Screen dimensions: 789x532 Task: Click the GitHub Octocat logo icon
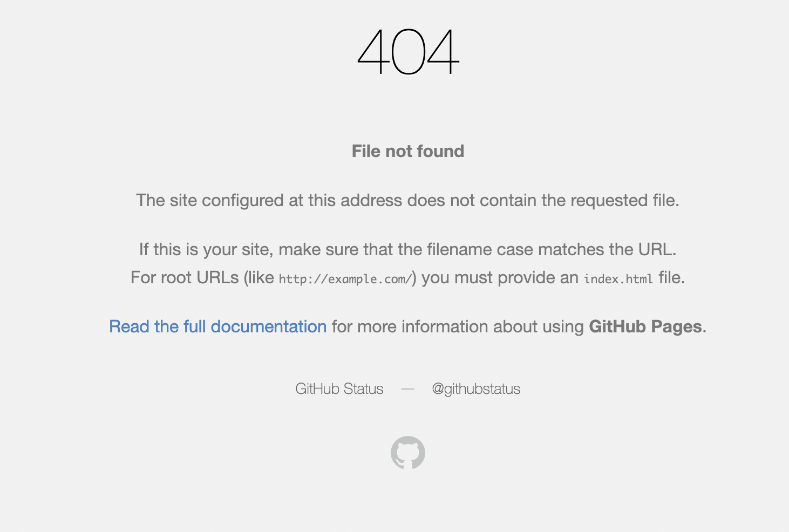point(407,453)
